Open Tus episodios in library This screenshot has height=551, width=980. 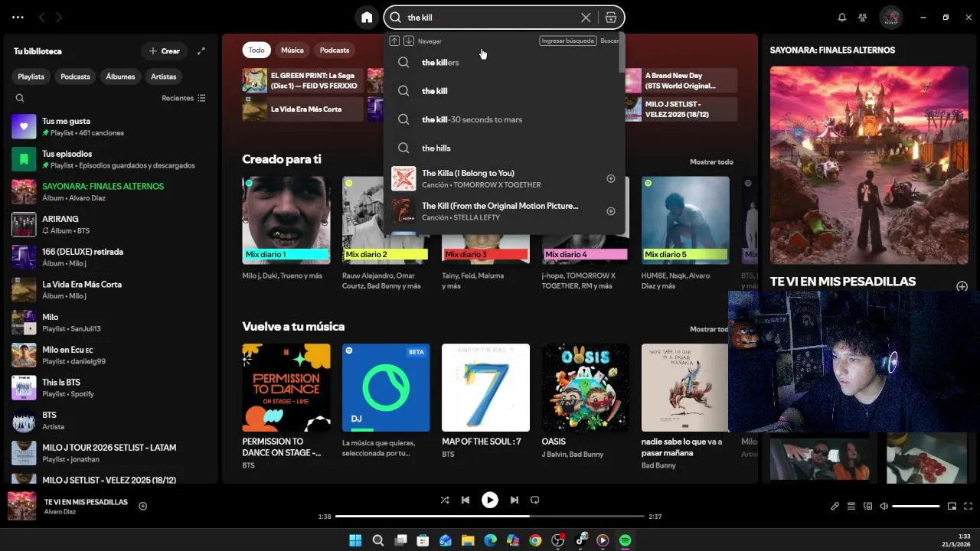pyautogui.click(x=110, y=159)
